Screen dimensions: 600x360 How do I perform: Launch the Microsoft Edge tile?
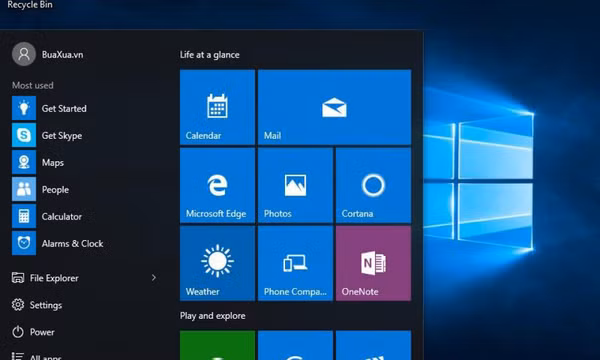coord(217,186)
